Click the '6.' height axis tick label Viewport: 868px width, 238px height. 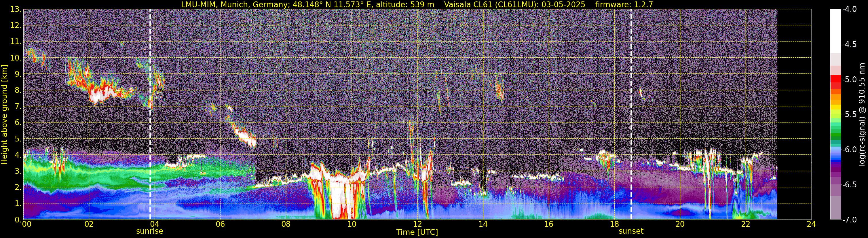tap(18, 123)
